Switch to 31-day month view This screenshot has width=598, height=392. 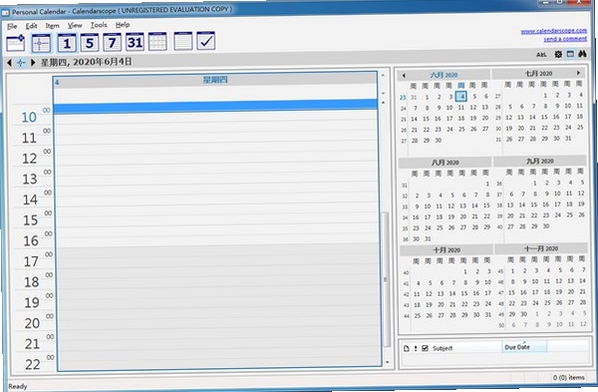coord(135,42)
